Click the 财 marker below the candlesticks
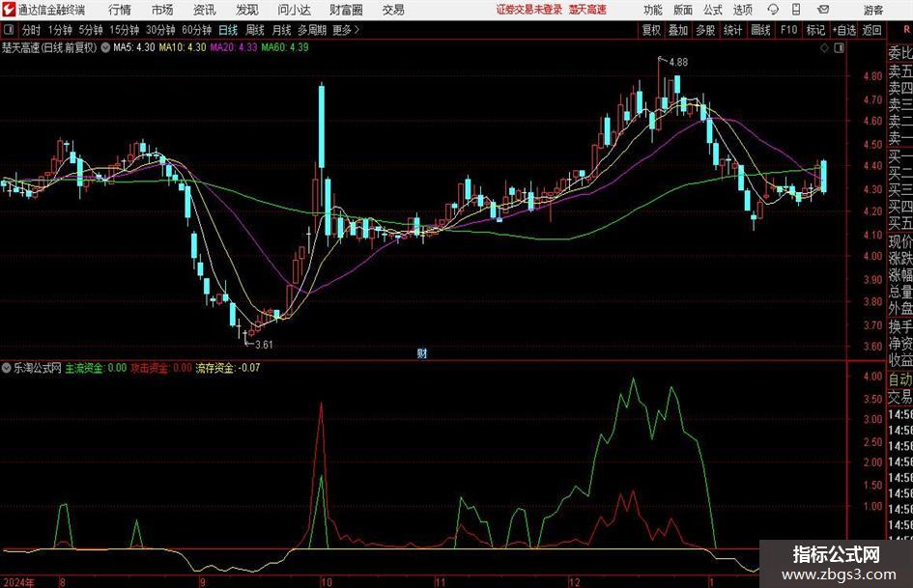This screenshot has height=588, width=913. [x=422, y=352]
